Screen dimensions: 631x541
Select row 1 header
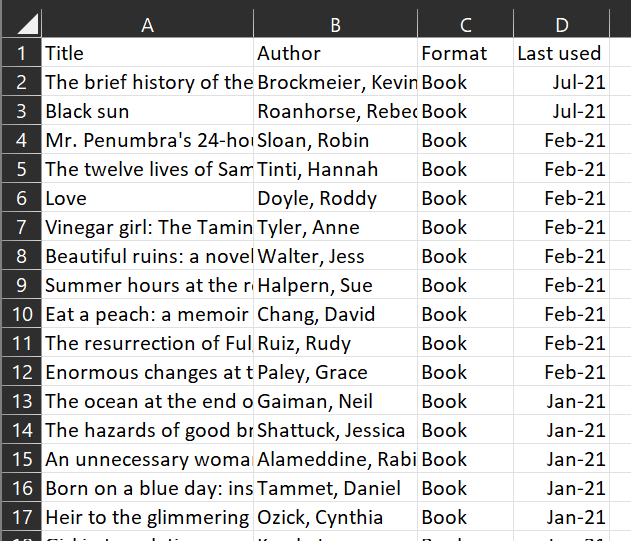coord(22,53)
